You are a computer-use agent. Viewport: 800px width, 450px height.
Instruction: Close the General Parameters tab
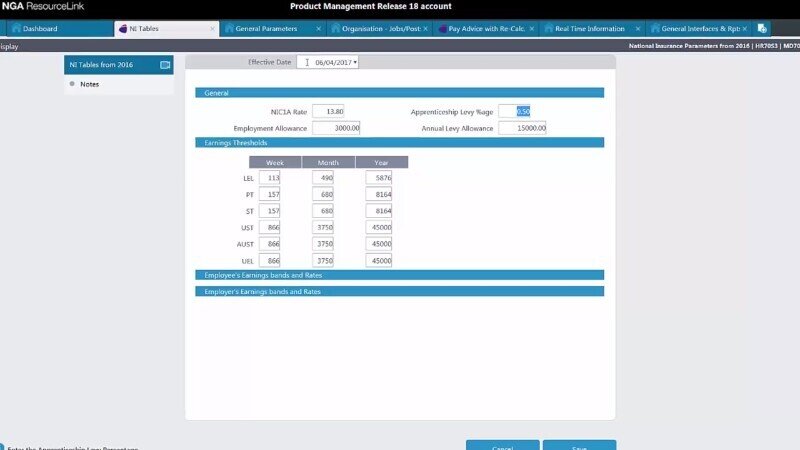tap(319, 29)
